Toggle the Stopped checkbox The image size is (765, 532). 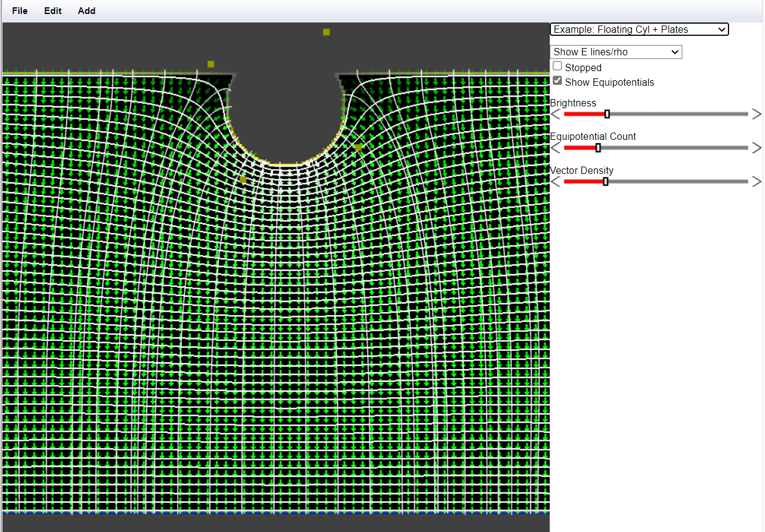(x=558, y=66)
